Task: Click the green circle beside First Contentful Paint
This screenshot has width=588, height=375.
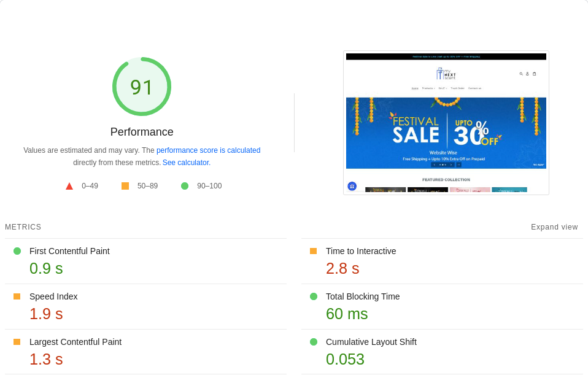Action: [x=17, y=251]
